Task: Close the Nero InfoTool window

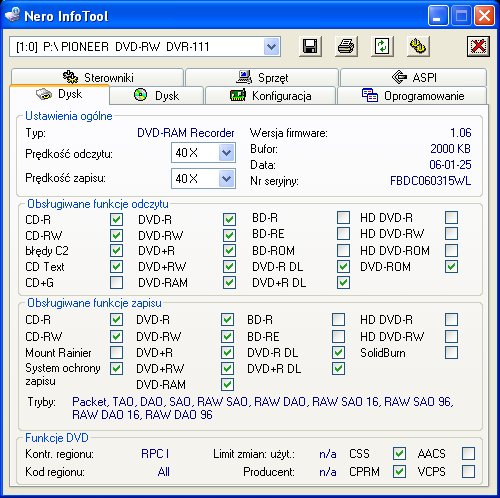Action: (484, 15)
